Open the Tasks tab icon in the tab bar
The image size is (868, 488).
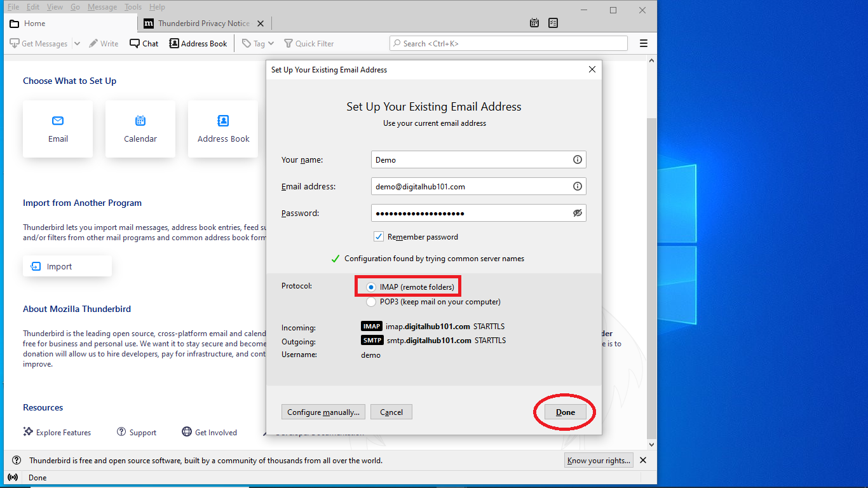tap(553, 23)
